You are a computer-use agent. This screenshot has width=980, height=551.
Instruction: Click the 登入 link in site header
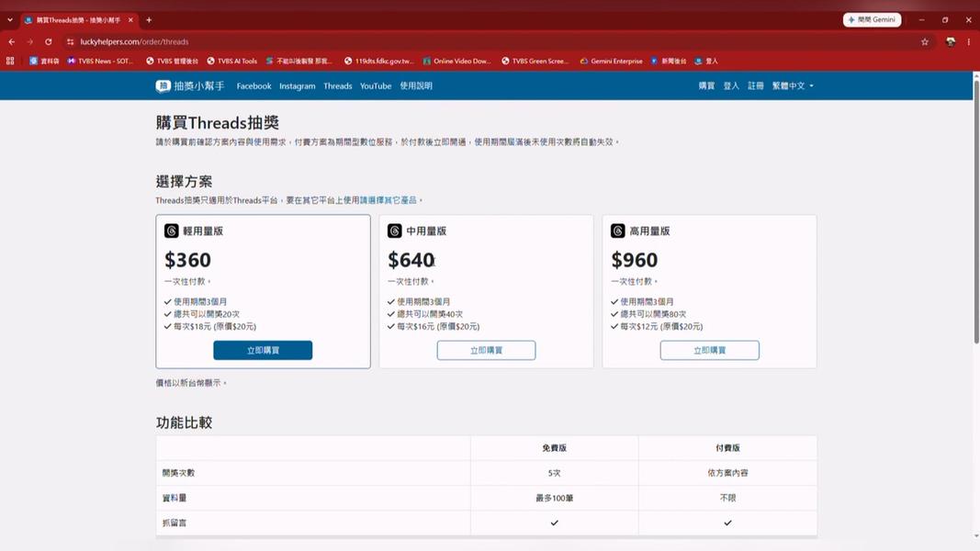731,85
